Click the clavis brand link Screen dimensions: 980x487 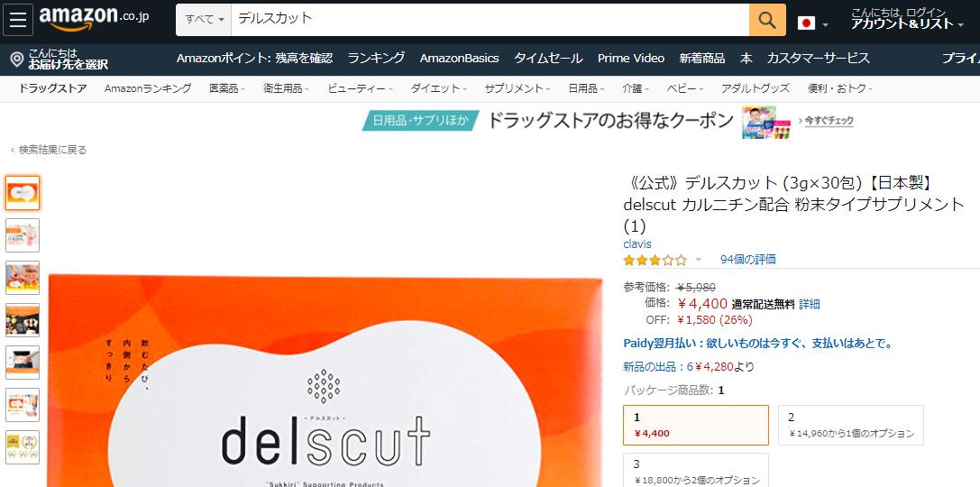tap(637, 243)
